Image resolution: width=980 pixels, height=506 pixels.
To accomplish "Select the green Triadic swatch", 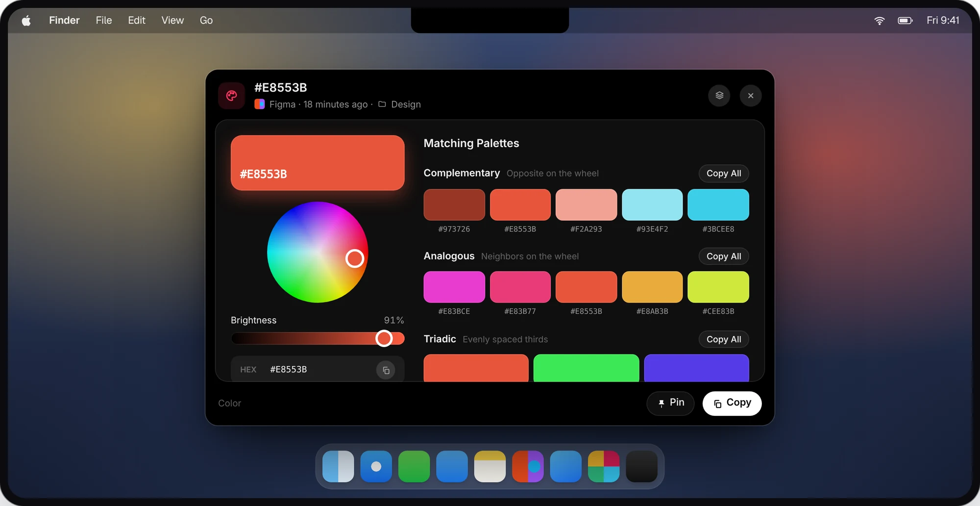I will (x=586, y=368).
